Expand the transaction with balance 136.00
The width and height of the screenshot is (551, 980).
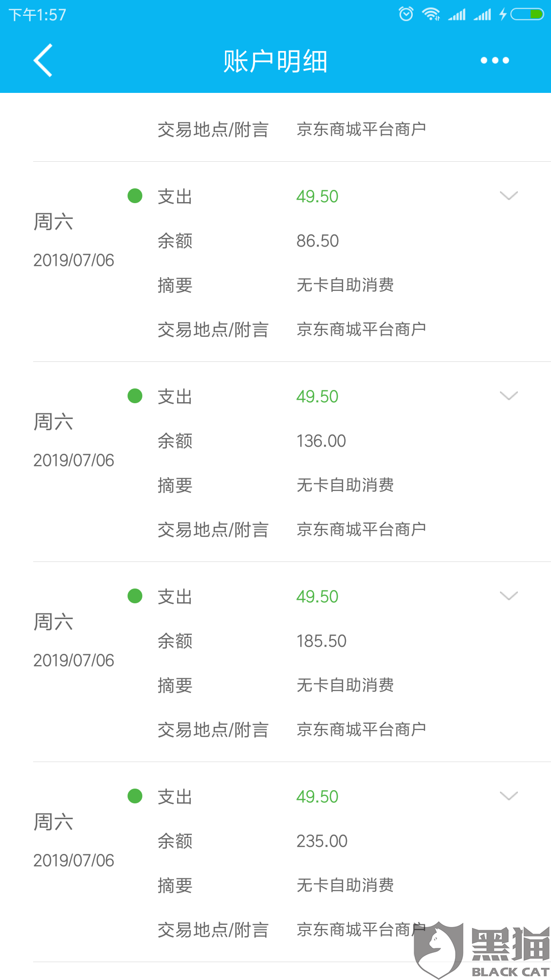(x=509, y=396)
